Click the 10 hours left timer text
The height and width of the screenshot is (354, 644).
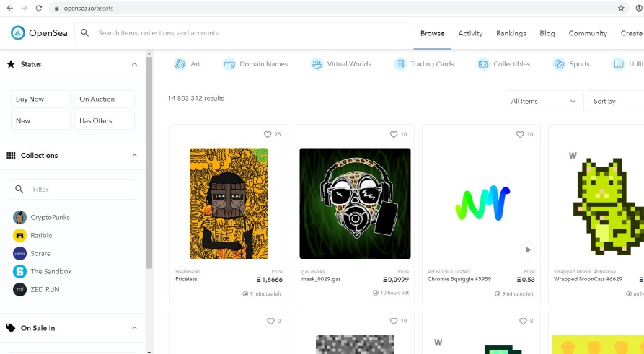pos(394,293)
